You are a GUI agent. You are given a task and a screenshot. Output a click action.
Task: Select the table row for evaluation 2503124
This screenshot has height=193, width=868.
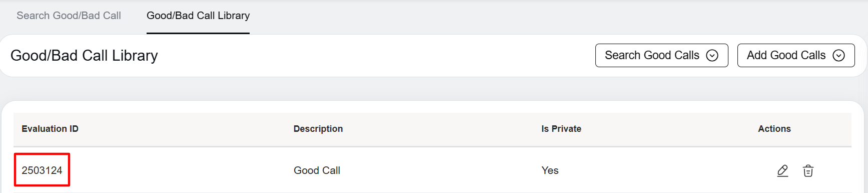point(432,170)
